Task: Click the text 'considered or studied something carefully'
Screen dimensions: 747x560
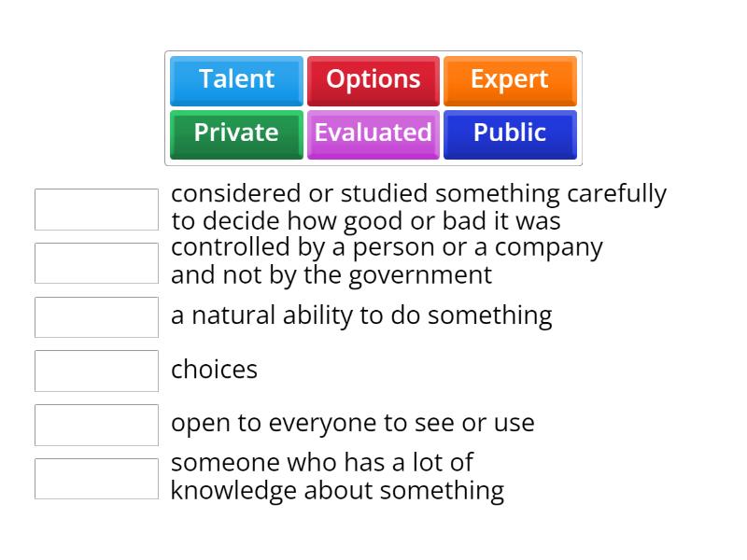Action: (x=418, y=194)
